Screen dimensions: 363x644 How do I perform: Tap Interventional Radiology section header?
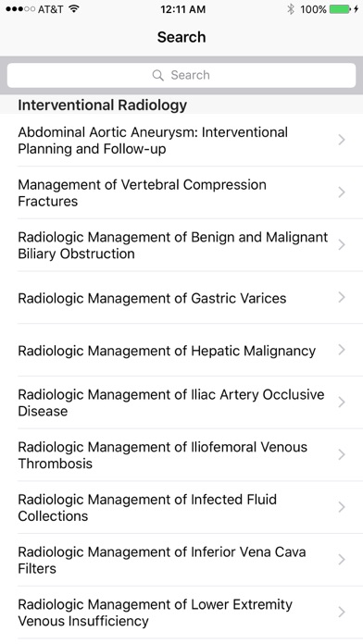pyautogui.click(x=103, y=105)
